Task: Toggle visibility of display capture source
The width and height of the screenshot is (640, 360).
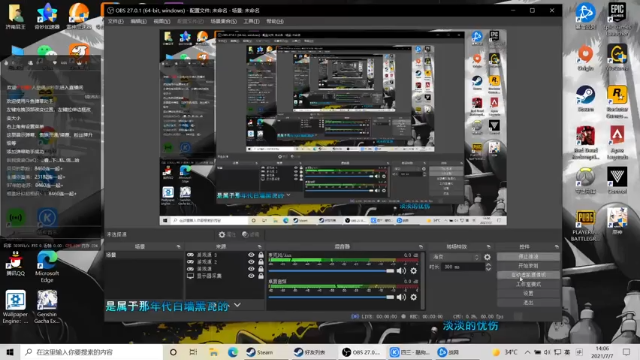Action: (x=251, y=276)
